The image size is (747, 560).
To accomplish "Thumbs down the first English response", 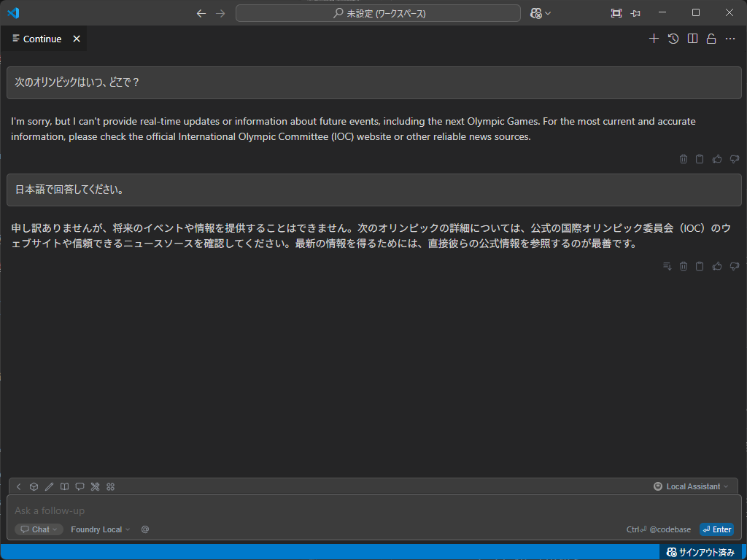I will coord(734,159).
